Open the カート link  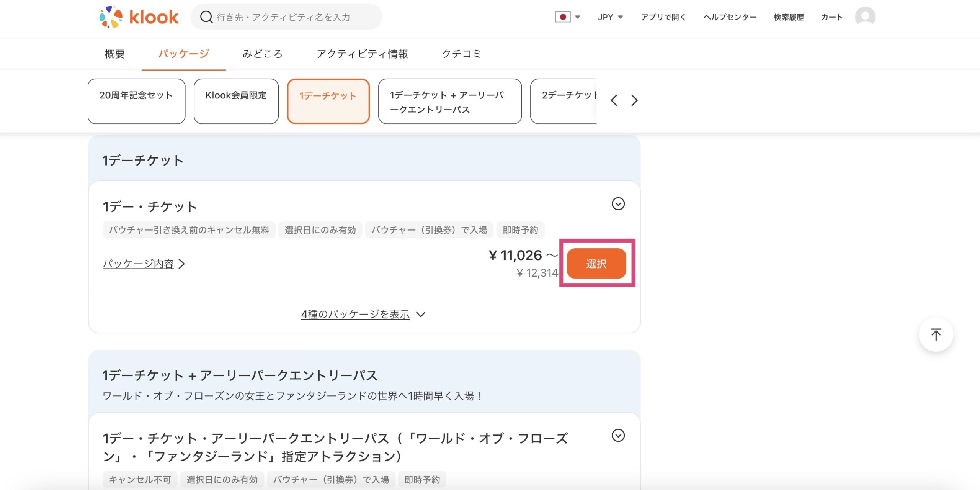pyautogui.click(x=831, y=17)
